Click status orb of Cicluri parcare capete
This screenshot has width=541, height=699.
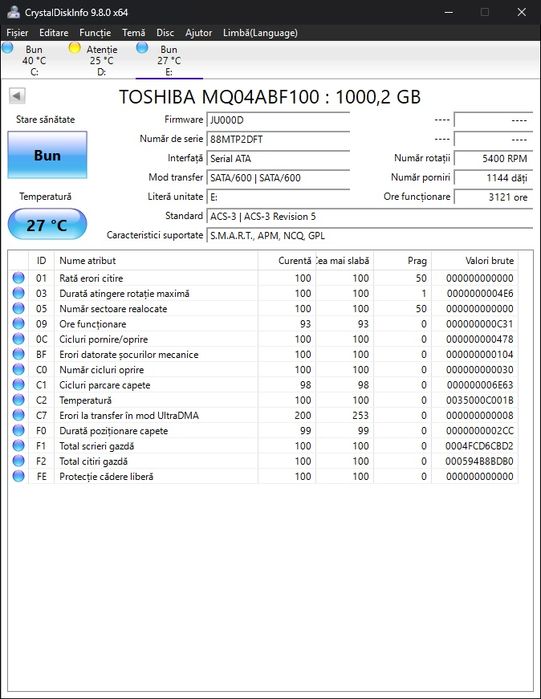point(18,384)
